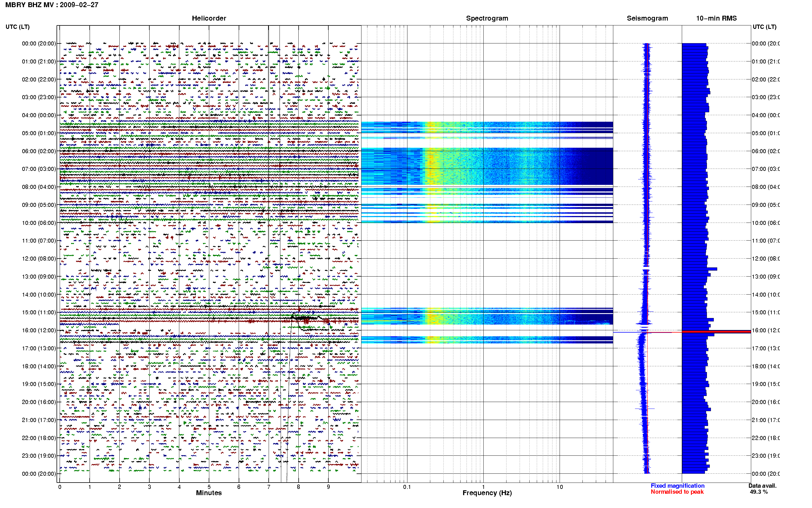Click the right-side '08:00 (04:0' time label
The width and height of the screenshot is (812, 508).
pyautogui.click(x=766, y=187)
